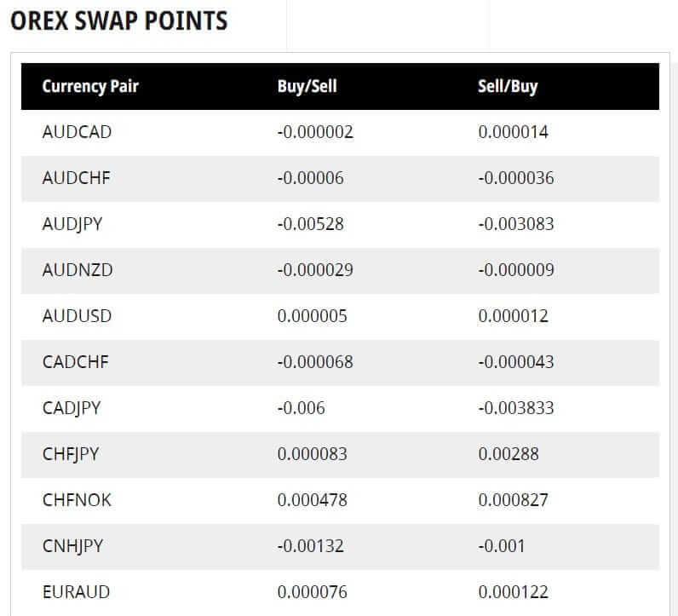Screen dimensions: 678x616
Task: Select the AUDCHF currency pair cell
Action: point(77,178)
